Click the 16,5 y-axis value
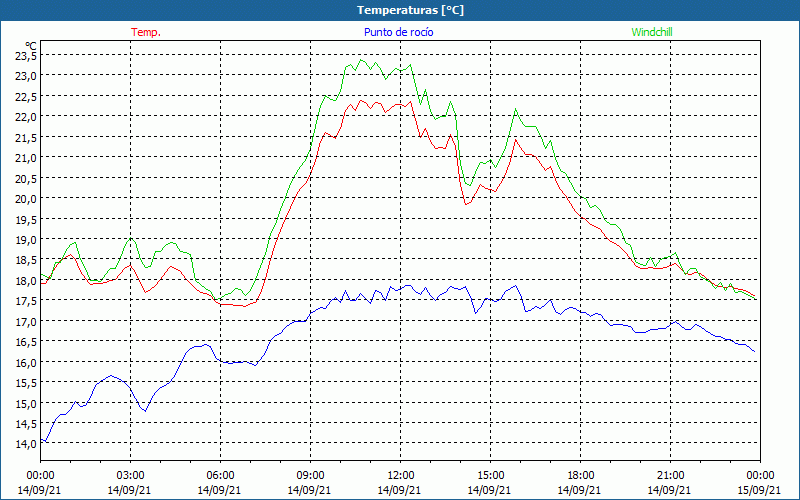800x500 pixels. [x=26, y=341]
